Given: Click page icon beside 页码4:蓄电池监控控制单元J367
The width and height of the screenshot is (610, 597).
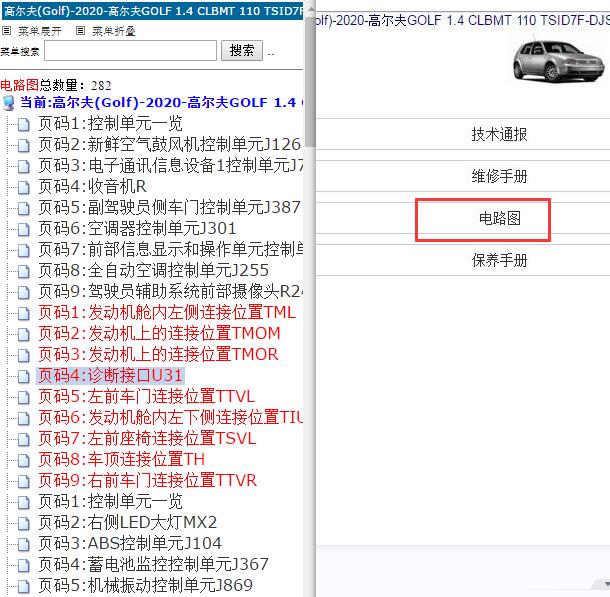Looking at the screenshot, I should click(x=24, y=565).
